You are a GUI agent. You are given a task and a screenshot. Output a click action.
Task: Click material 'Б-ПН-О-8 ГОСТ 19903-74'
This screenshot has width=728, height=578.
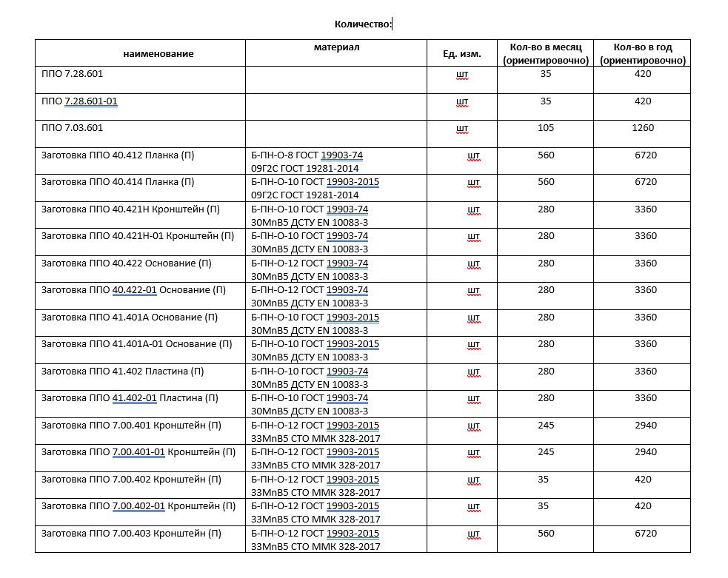coord(307,155)
